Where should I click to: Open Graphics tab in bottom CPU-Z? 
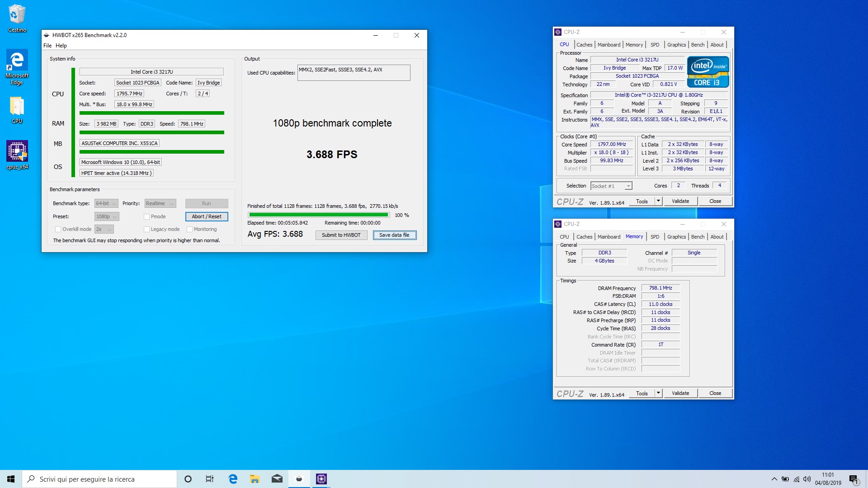click(676, 237)
